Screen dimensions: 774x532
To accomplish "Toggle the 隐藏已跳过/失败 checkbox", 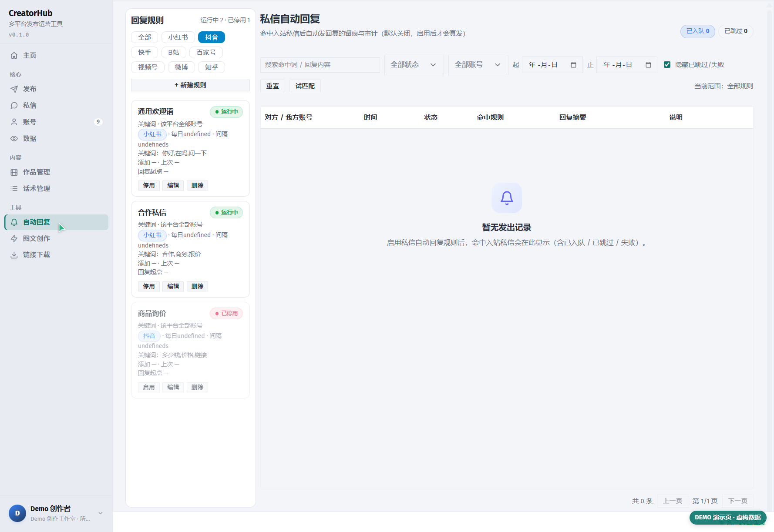I will click(667, 65).
